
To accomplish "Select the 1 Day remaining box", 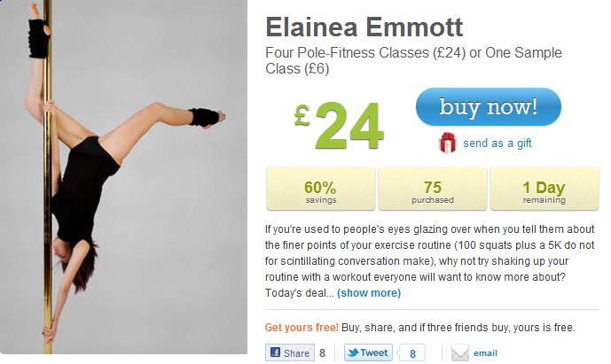I will 544,189.
